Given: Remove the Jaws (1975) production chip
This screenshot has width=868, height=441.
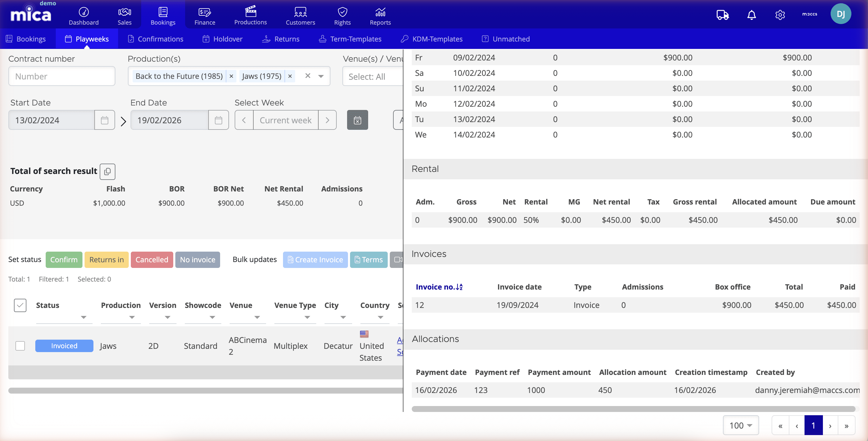Looking at the screenshot, I should click(290, 76).
